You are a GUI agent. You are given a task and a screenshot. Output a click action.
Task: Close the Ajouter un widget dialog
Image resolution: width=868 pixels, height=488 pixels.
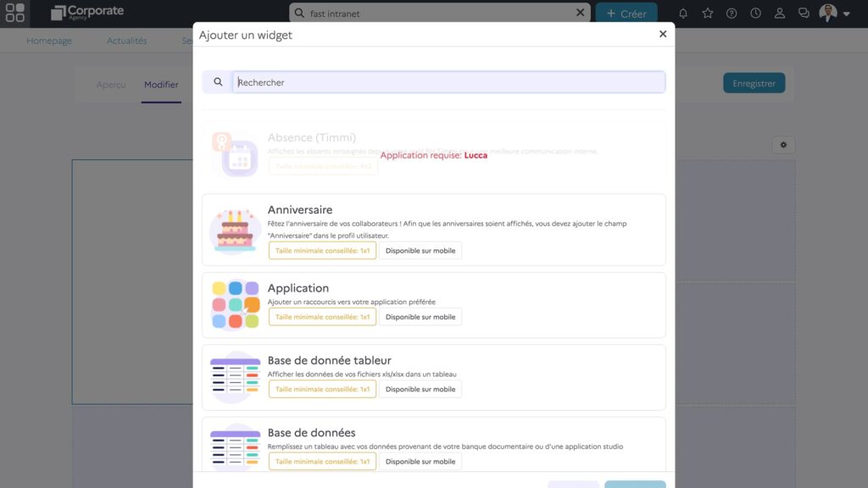click(x=663, y=34)
